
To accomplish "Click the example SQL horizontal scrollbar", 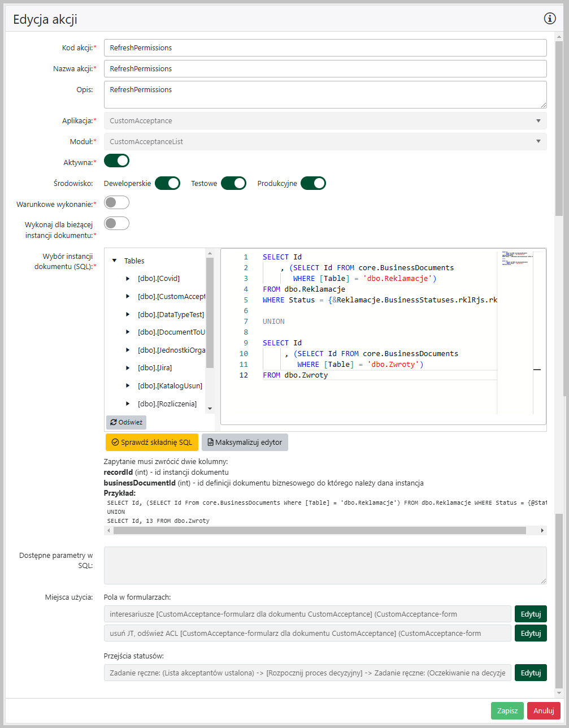I will coord(319,531).
